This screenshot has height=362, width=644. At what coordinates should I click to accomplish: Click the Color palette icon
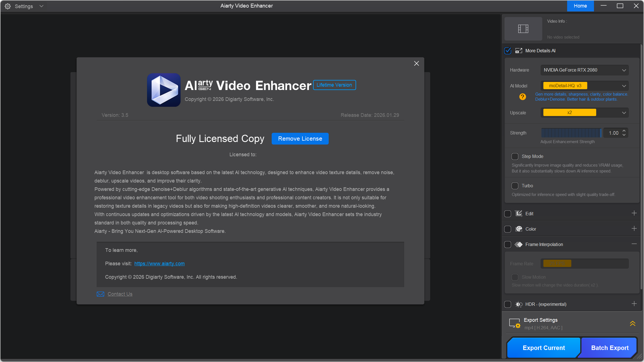pos(519,229)
